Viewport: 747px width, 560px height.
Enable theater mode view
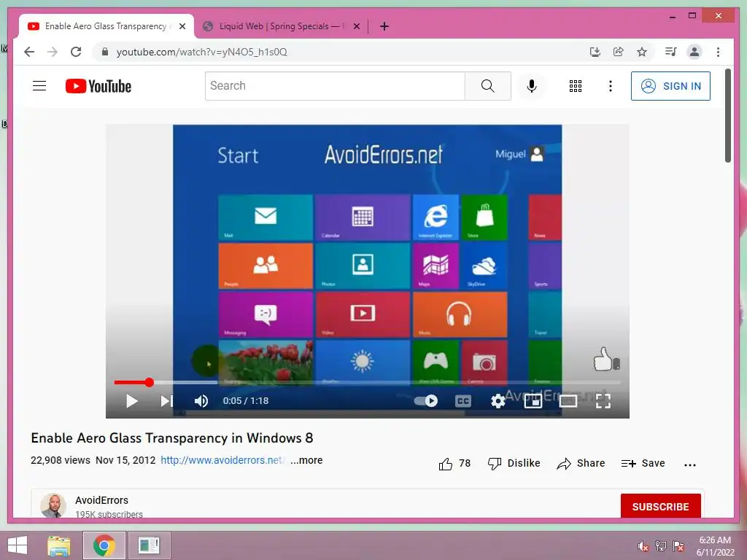(x=568, y=401)
